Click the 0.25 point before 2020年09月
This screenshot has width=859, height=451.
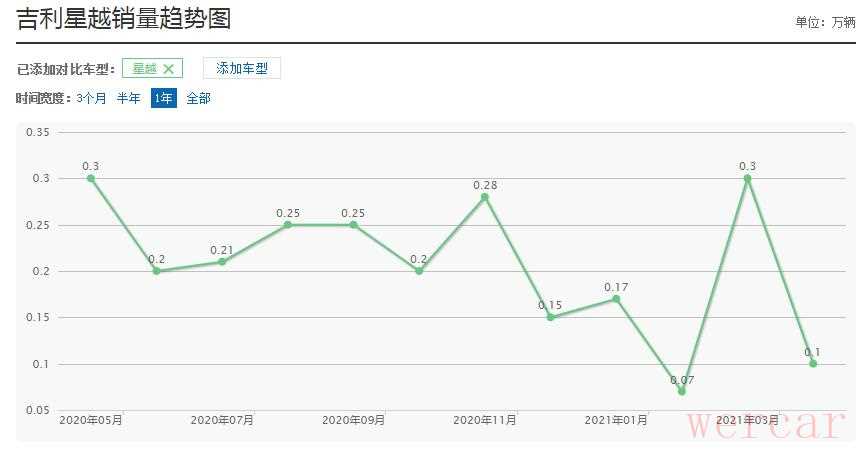[x=288, y=225]
